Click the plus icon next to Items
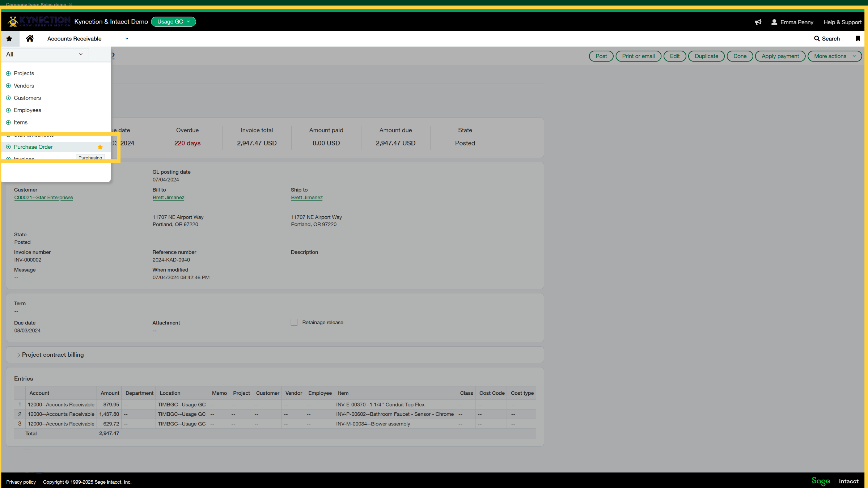This screenshot has width=868, height=488. pos(8,123)
